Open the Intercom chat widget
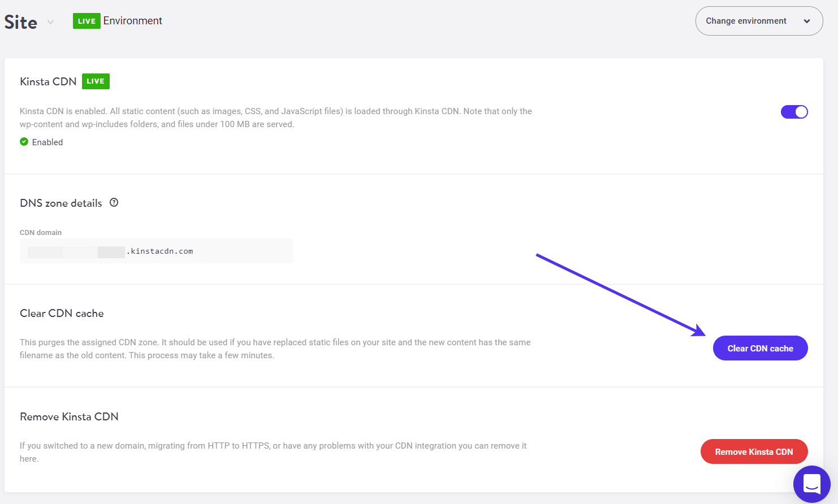This screenshot has height=504, width=838. pos(812,484)
